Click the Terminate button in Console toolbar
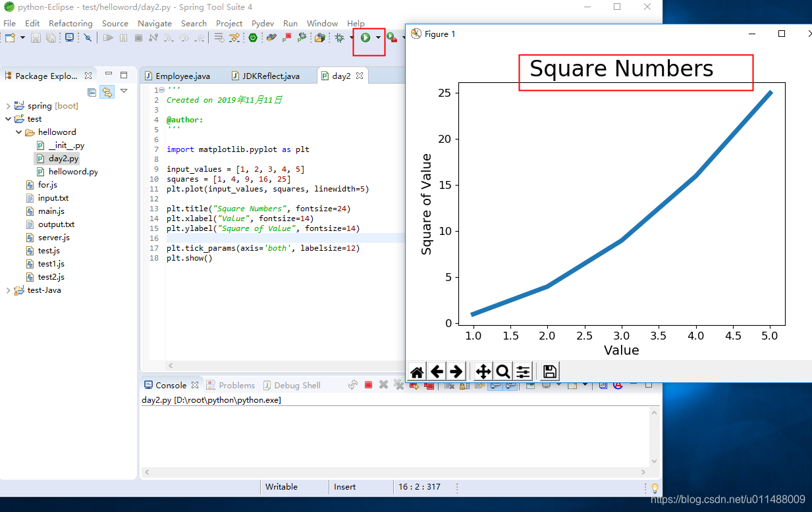The width and height of the screenshot is (812, 512). coord(369,385)
